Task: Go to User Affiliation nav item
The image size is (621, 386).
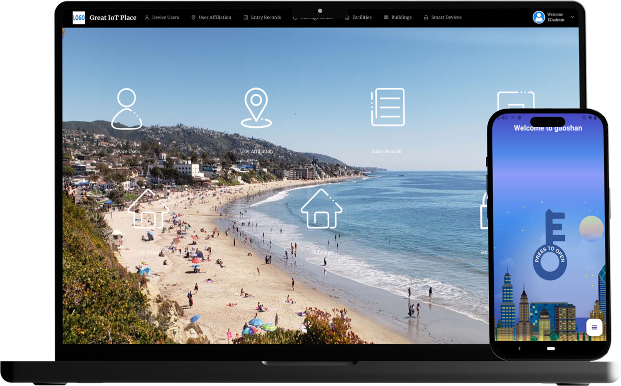Action: click(211, 17)
